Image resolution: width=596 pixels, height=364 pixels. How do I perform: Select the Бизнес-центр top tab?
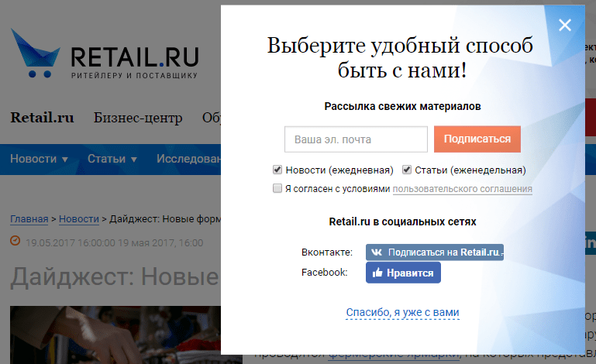(138, 118)
